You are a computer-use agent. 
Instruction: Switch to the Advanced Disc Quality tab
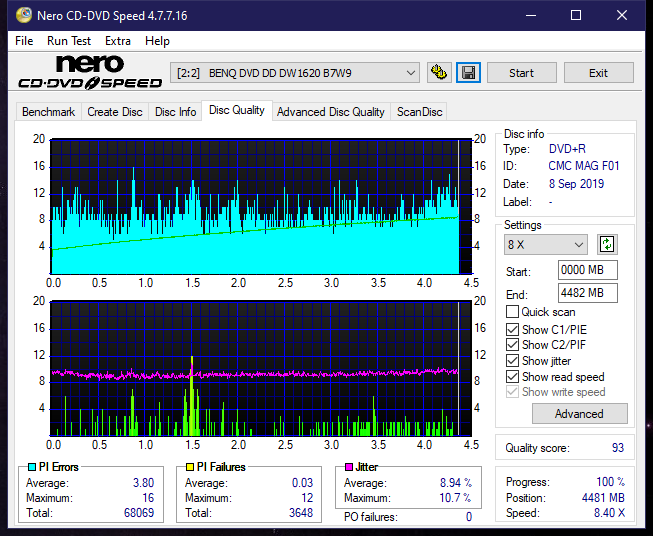coord(331,112)
